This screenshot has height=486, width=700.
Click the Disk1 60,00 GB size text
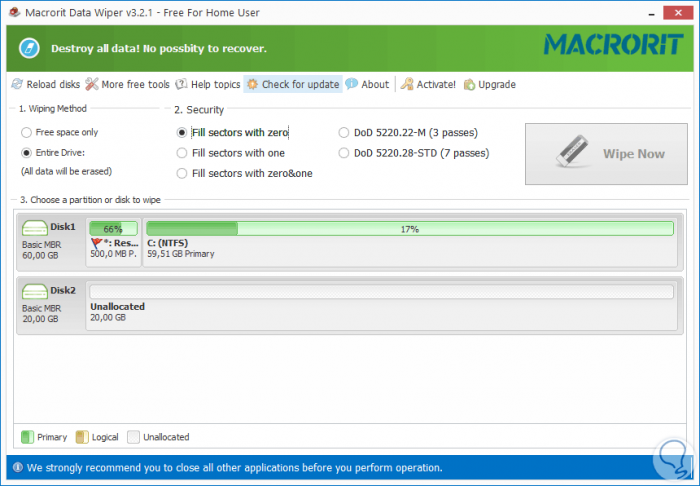click(x=40, y=255)
